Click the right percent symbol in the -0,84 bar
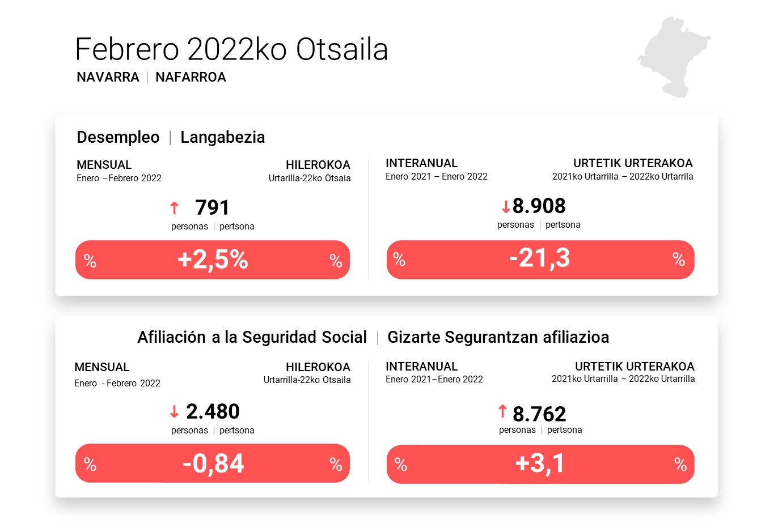 click(336, 465)
